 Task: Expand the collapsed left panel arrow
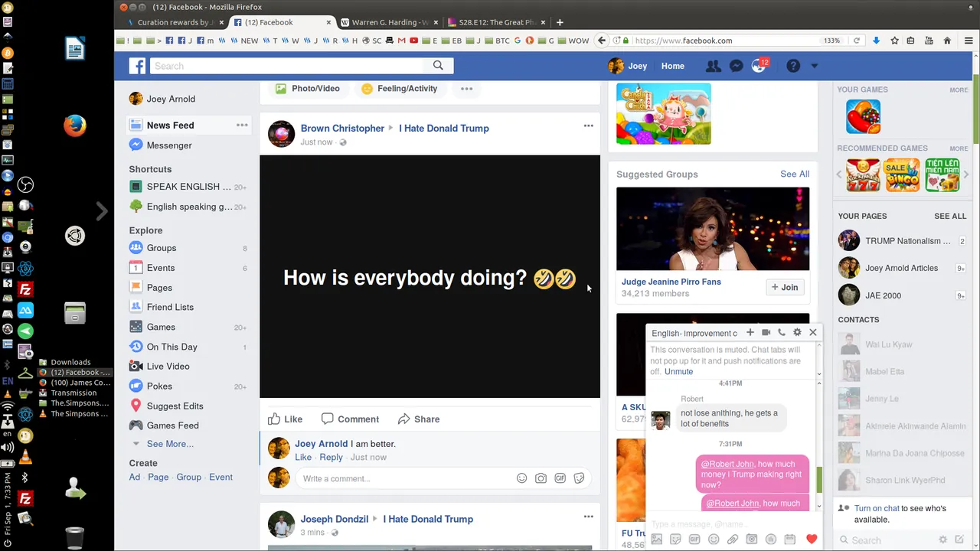(102, 211)
